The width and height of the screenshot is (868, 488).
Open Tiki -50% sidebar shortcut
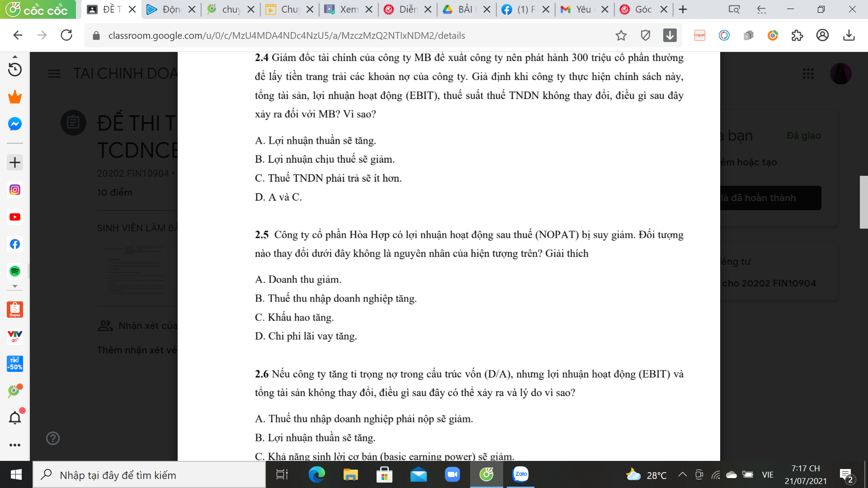(15, 364)
